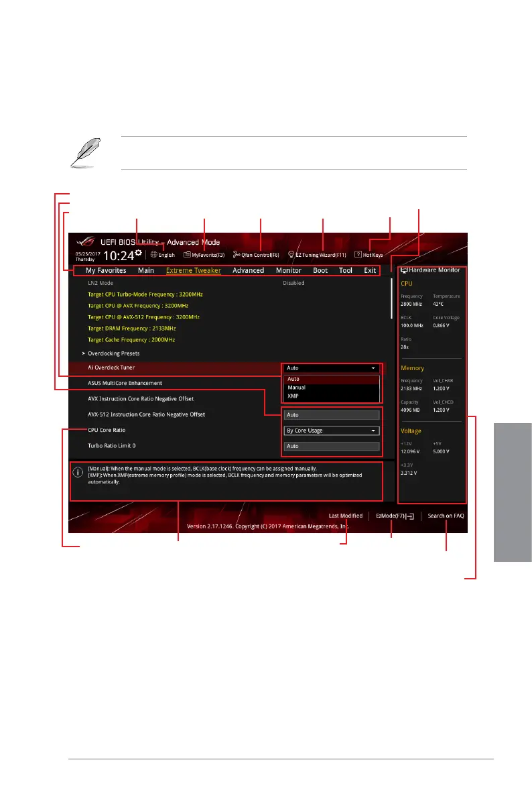The image size is (532, 802).
Task: Go to the Monitor tab
Action: [289, 270]
